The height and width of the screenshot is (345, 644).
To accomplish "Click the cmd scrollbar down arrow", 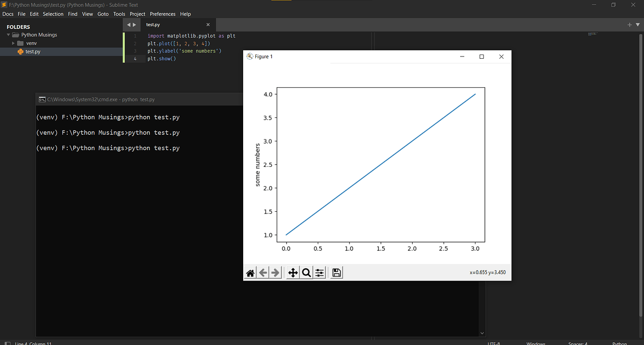I will [482, 333].
